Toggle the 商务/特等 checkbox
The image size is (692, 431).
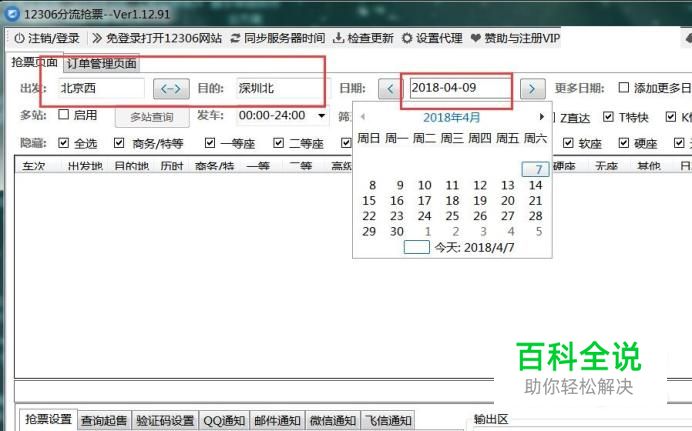pyautogui.click(x=119, y=143)
